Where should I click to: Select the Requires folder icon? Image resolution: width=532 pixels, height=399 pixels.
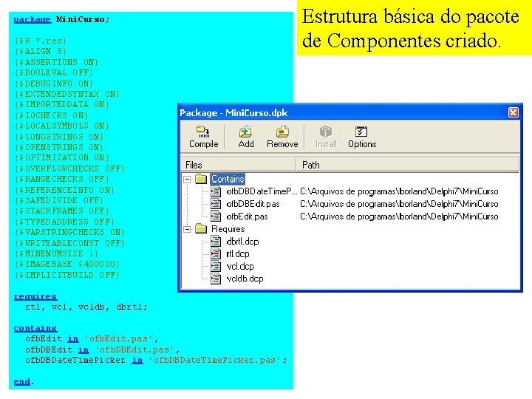pos(201,229)
